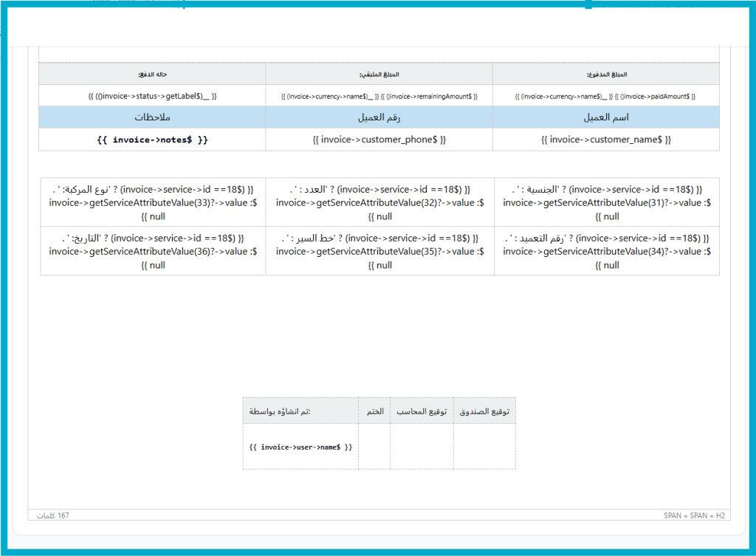Click the H2 element in the path bar
Viewport: 756px width, 556px height.
point(720,515)
